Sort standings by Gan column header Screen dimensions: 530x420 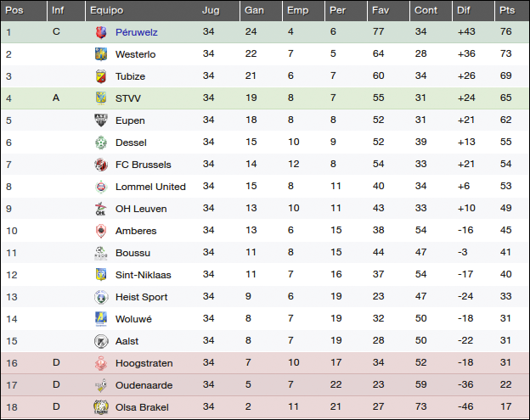click(254, 10)
